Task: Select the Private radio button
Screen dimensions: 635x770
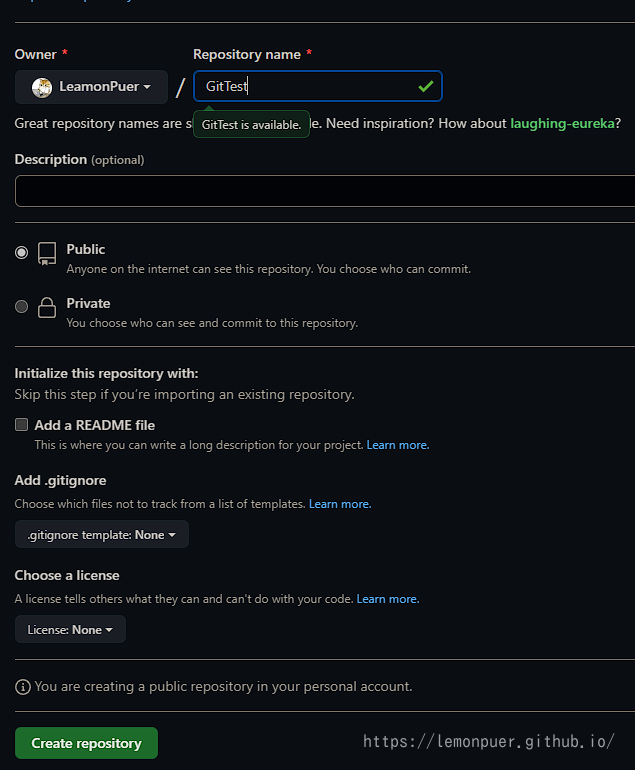Action: (22, 306)
